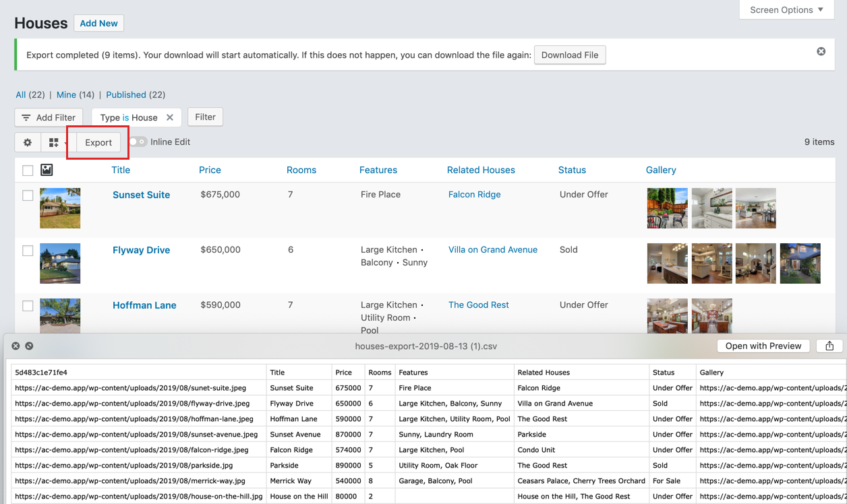
Task: Click the CSV filename in preview title bar
Action: 426,346
